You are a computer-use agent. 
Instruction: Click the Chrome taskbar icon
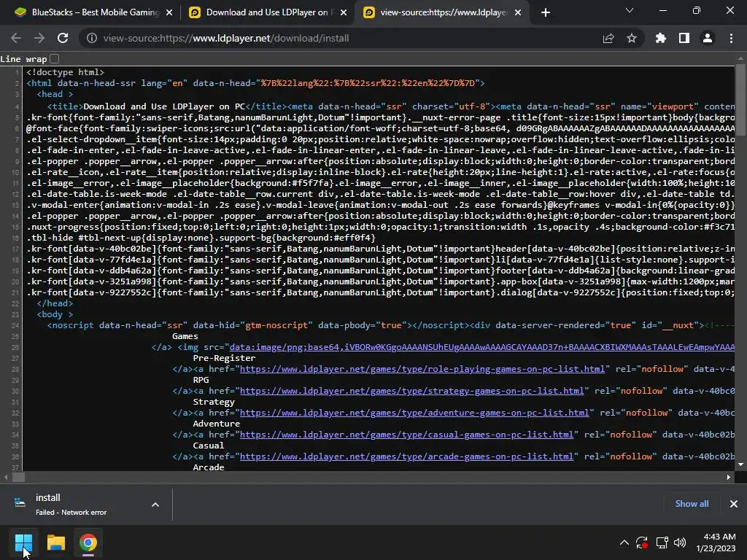88,542
